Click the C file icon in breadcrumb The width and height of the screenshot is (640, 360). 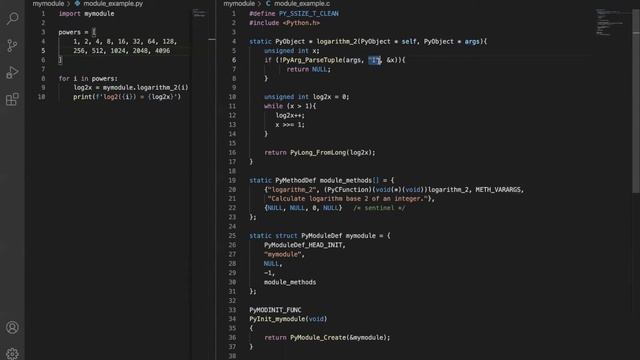click(268, 3)
